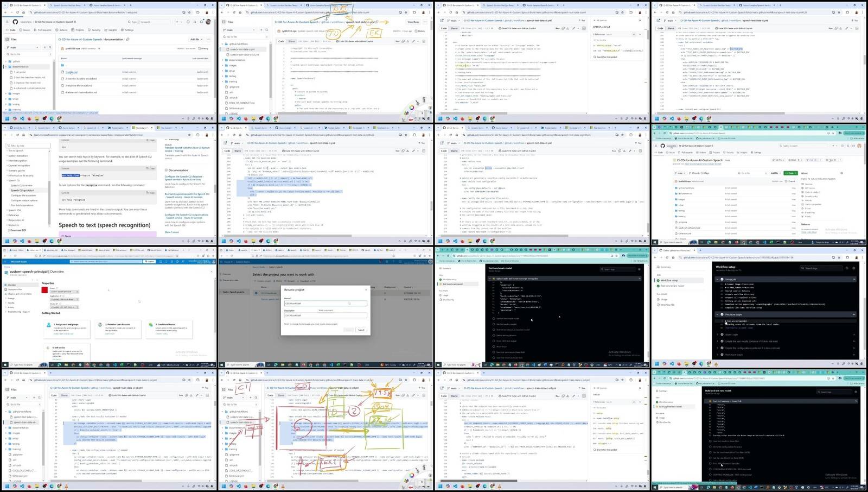Select CODE_OF_CONDUCT.md in annotated speech-test-data-ci.yml tree
Screen dimensions: 868x492
tap(241, 103)
